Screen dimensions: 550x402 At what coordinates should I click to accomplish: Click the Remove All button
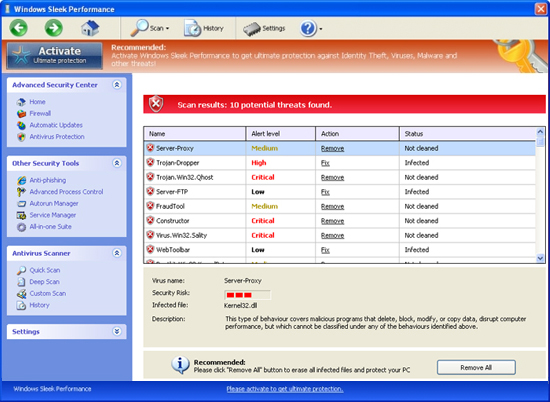(x=476, y=367)
